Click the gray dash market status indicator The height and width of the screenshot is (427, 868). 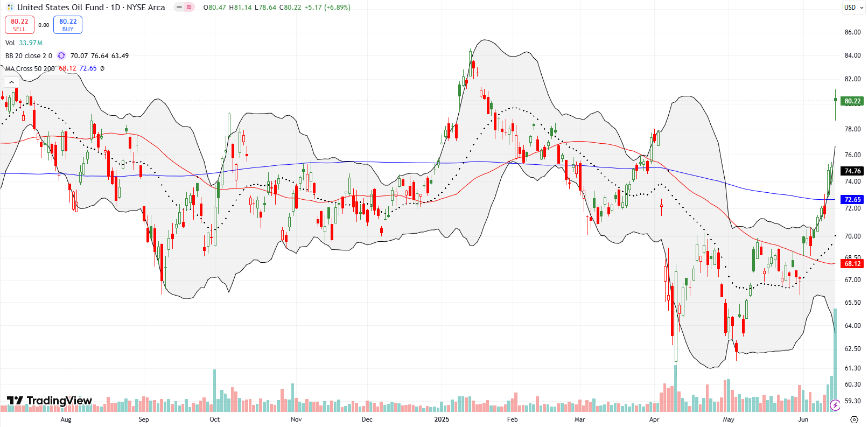[179, 8]
